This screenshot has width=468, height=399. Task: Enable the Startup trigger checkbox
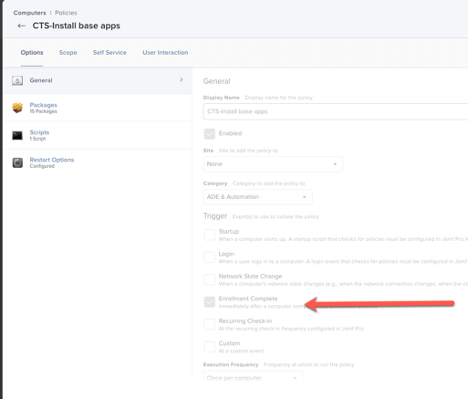(x=209, y=235)
